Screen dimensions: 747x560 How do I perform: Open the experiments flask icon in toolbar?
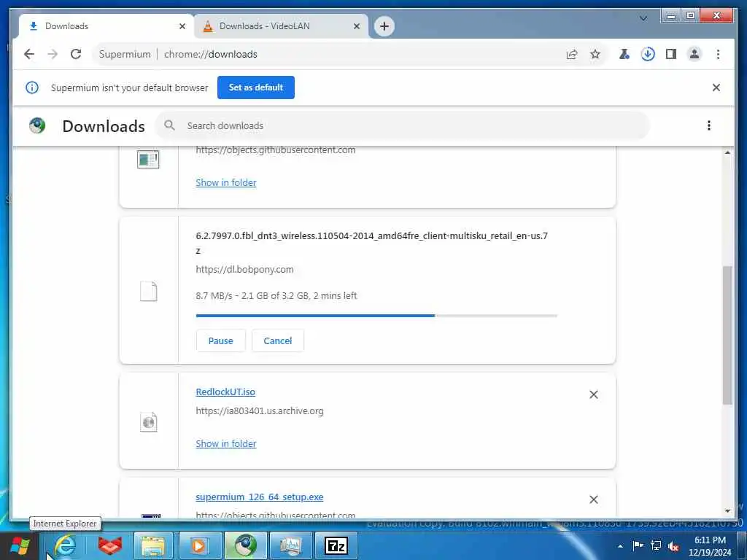tap(624, 54)
